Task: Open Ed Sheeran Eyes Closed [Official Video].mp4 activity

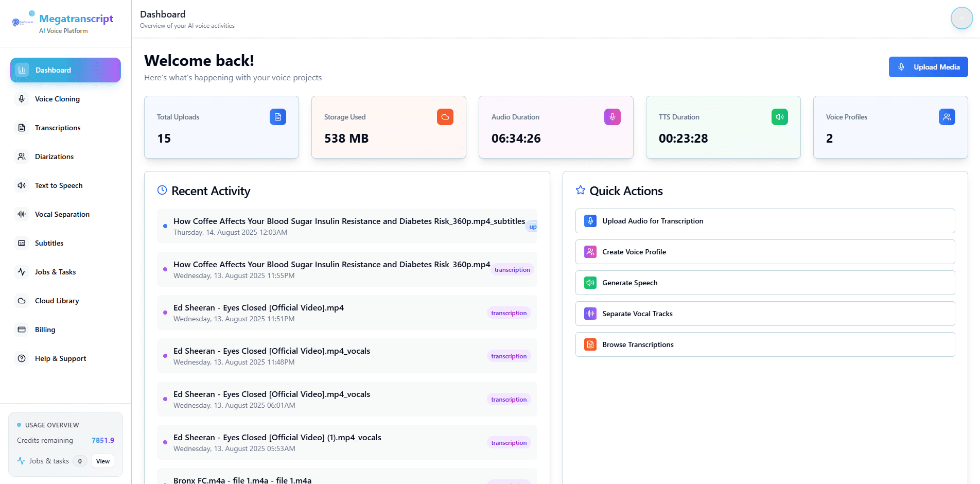Action: coord(258,308)
